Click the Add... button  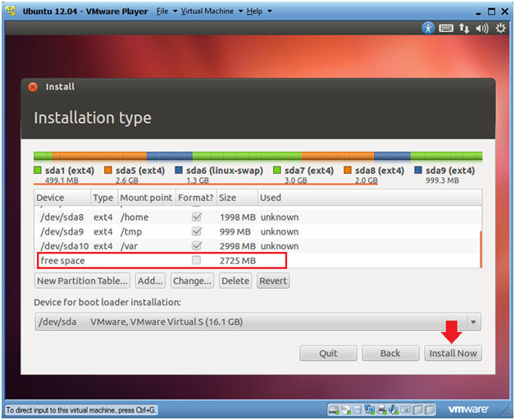coord(150,281)
